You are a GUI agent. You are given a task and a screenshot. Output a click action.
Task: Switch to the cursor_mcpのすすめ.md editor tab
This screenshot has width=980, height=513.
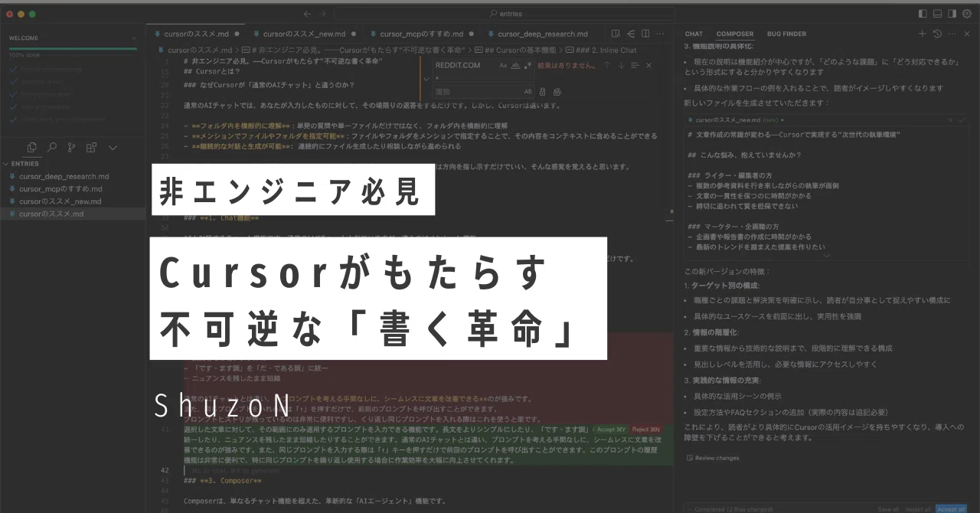[x=421, y=34]
